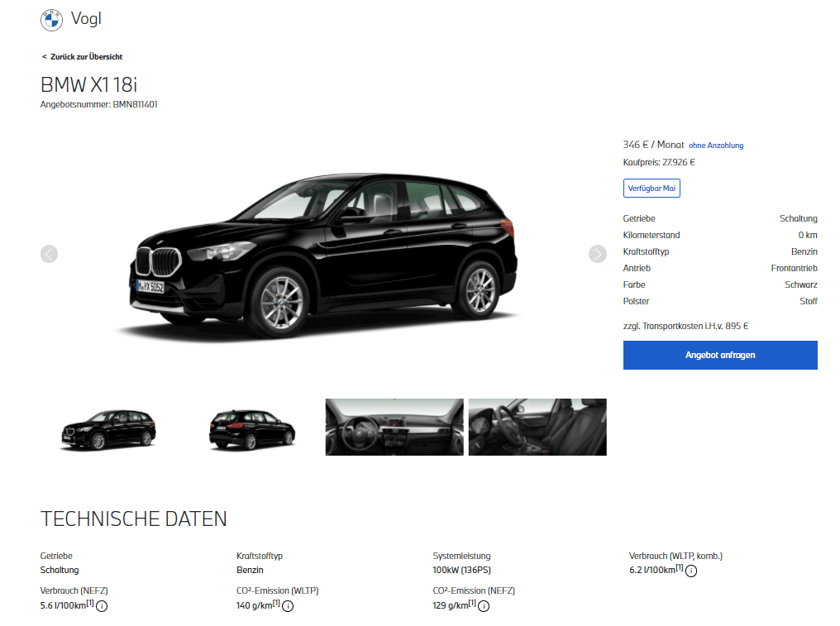Click the Systemleistung label
The image size is (840, 626).
(x=462, y=557)
